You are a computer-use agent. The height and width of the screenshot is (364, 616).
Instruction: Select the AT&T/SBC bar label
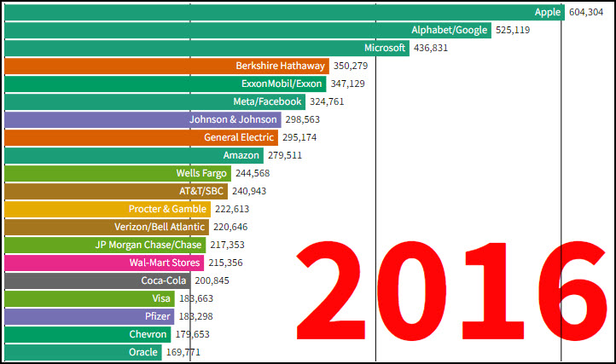coord(201,191)
